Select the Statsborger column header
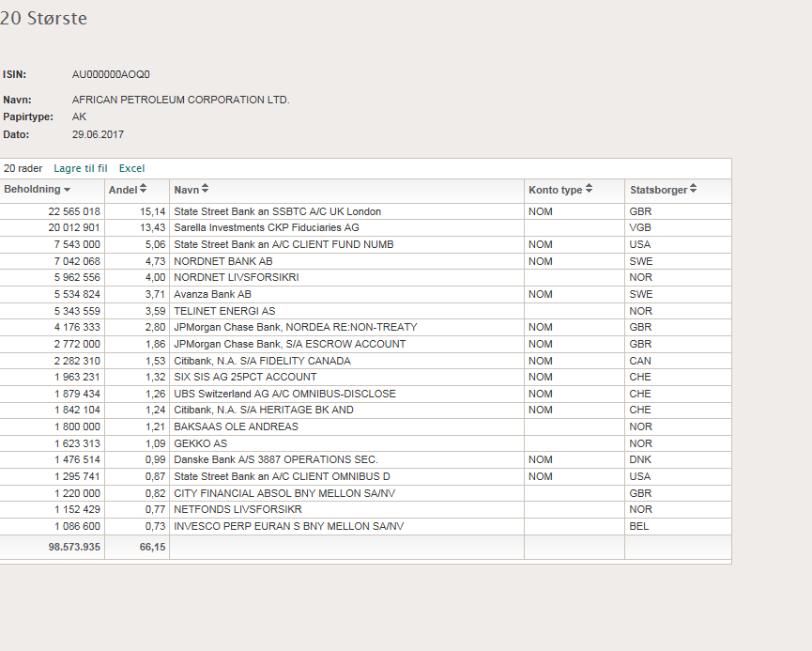 click(678, 191)
